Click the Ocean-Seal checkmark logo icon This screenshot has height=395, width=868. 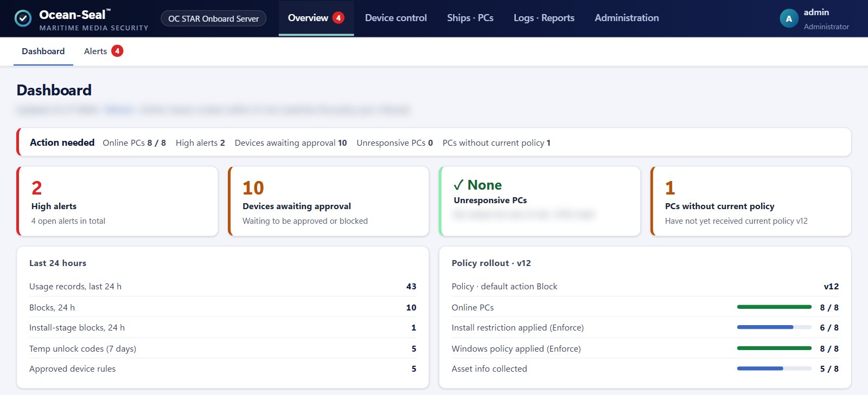(x=23, y=18)
